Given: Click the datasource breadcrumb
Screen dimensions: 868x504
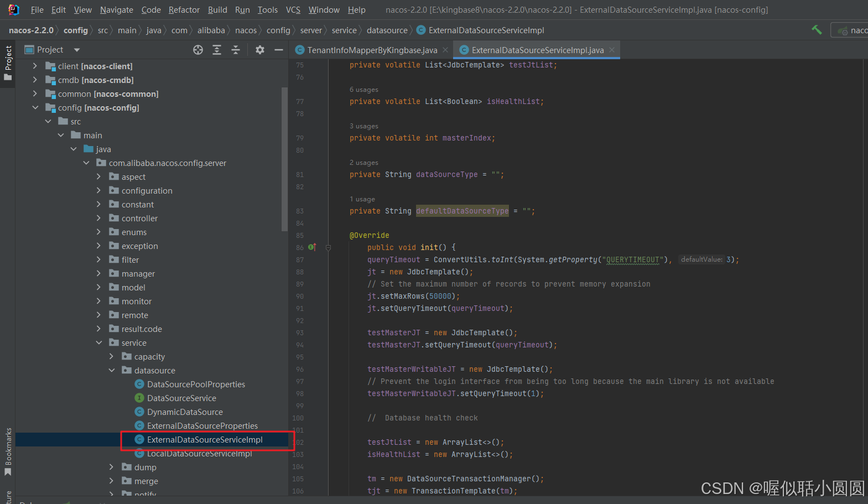Looking at the screenshot, I should point(387,30).
